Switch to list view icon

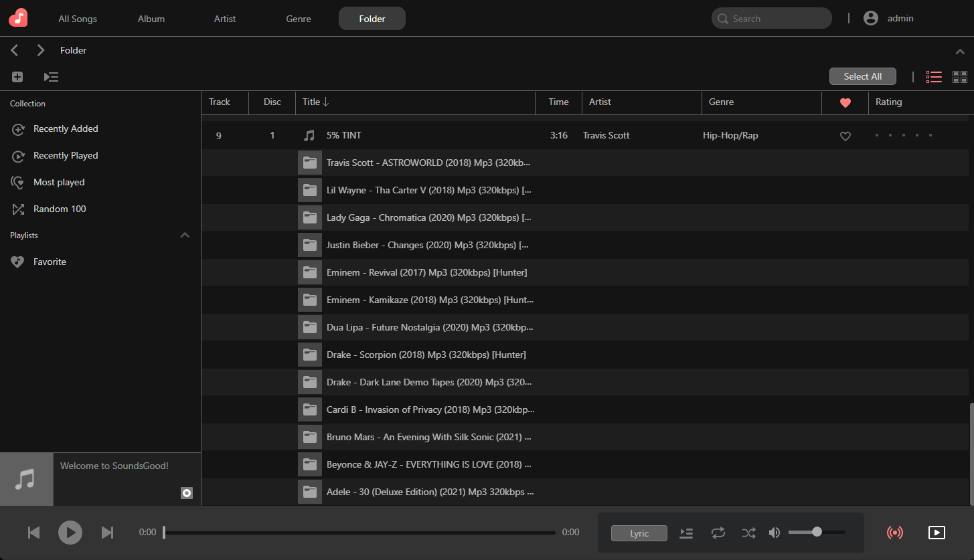click(934, 77)
